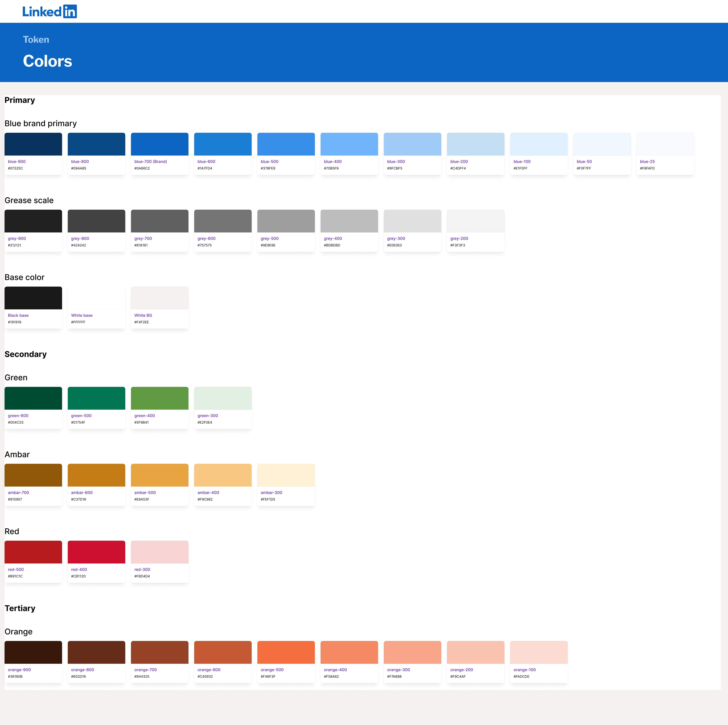Click the hex value #CB112D
The height and width of the screenshot is (725, 728).
tap(78, 576)
